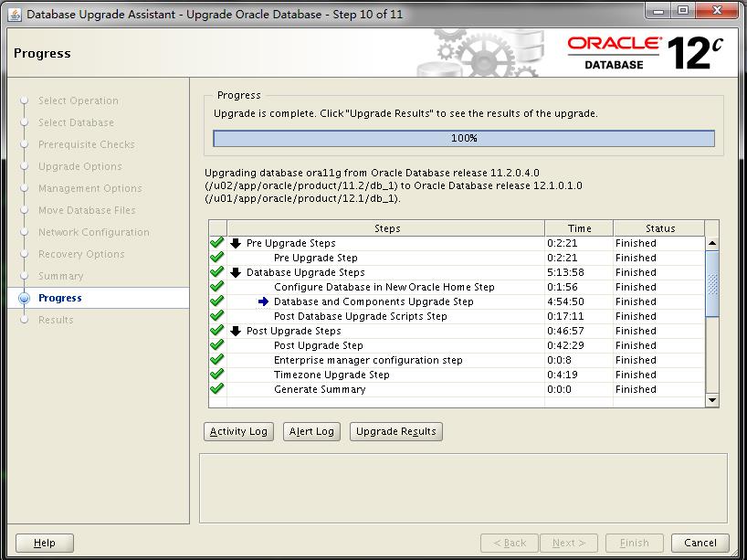Click the green checkmark beside Post Upgrade Steps
Viewport: 747px width, 560px height.
(217, 331)
